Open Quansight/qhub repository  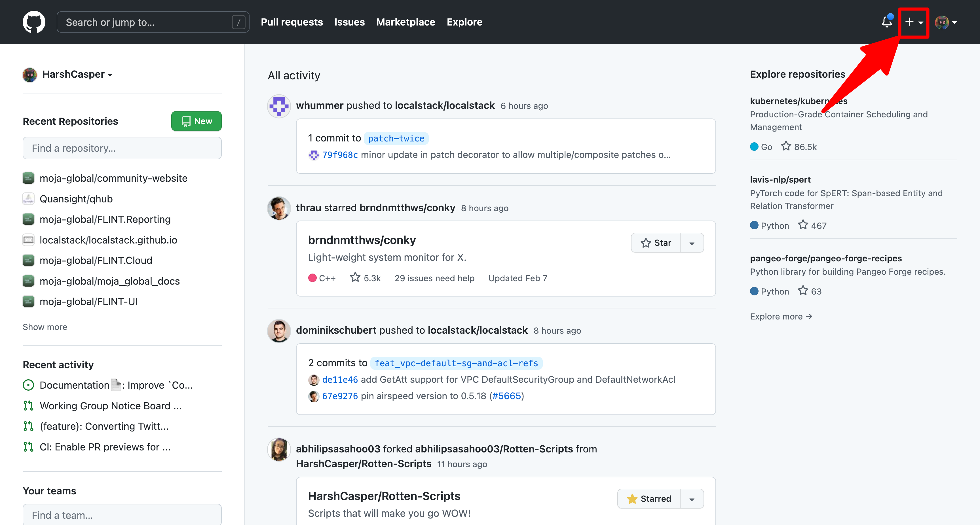(76, 199)
